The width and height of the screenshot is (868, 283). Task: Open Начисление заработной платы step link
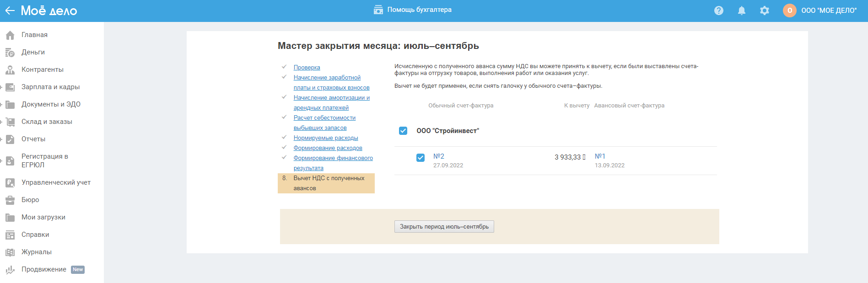[332, 83]
